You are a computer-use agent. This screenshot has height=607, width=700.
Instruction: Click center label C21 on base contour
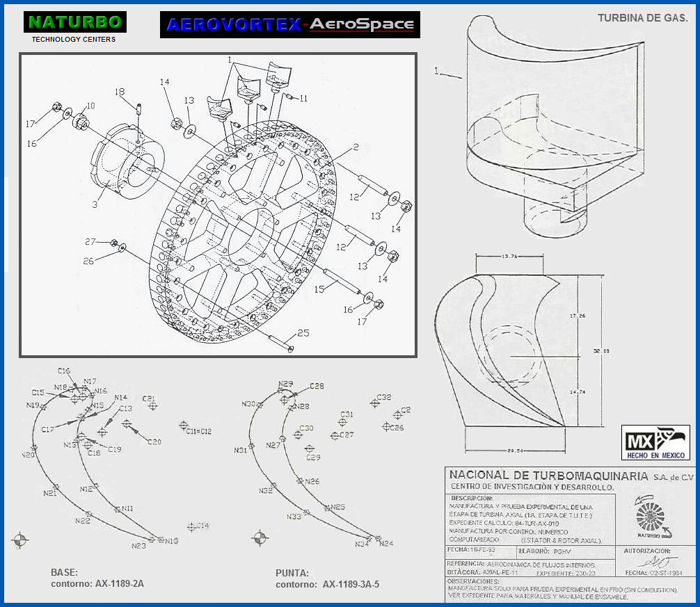[x=148, y=398]
